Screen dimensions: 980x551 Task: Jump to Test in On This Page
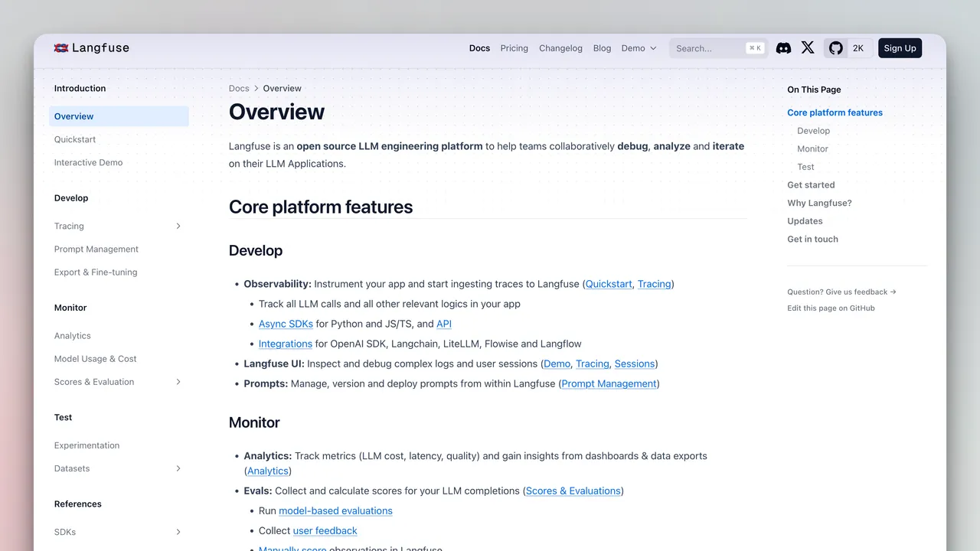click(805, 167)
